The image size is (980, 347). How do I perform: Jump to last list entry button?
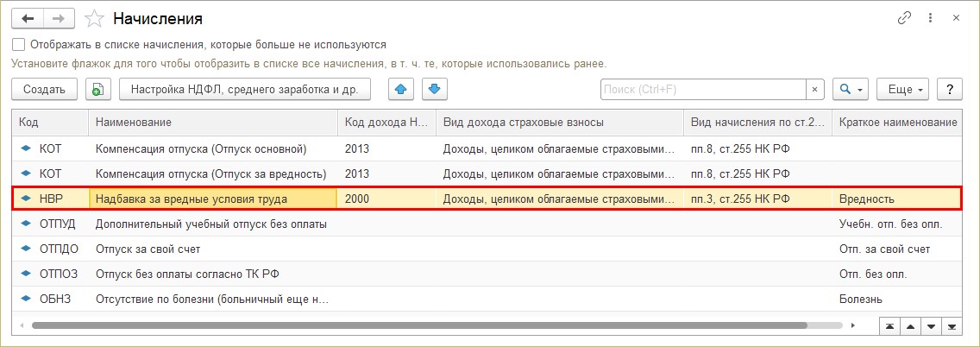[x=952, y=326]
